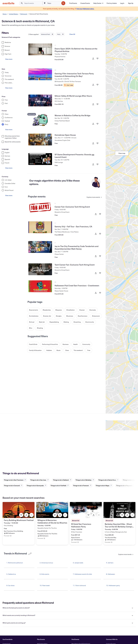Open more options on Berkeley Haunted Hike card
The width and height of the screenshot is (138, 644).
click(x=132, y=515)
